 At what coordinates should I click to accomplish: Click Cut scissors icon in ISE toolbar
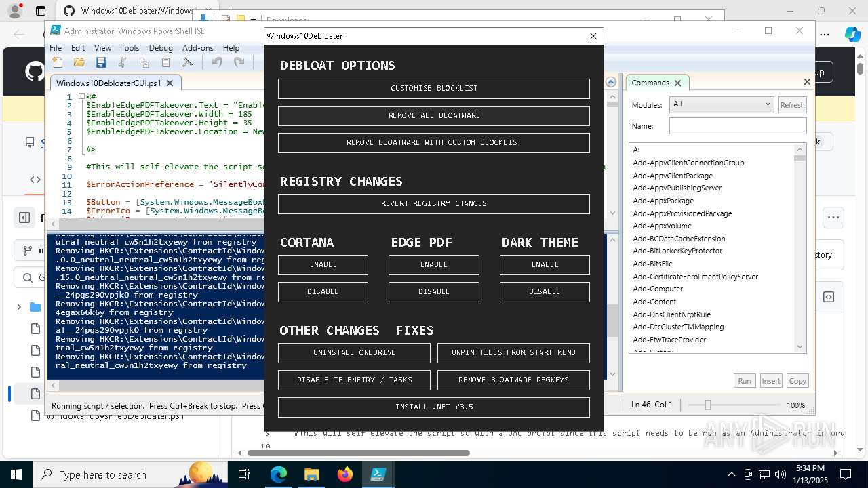123,62
